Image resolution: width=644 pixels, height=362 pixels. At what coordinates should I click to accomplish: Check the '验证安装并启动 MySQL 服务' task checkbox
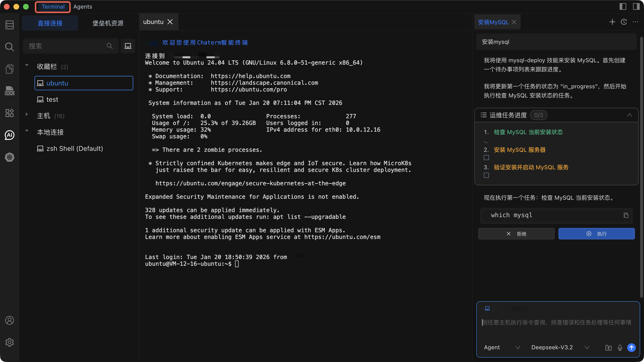(486, 175)
